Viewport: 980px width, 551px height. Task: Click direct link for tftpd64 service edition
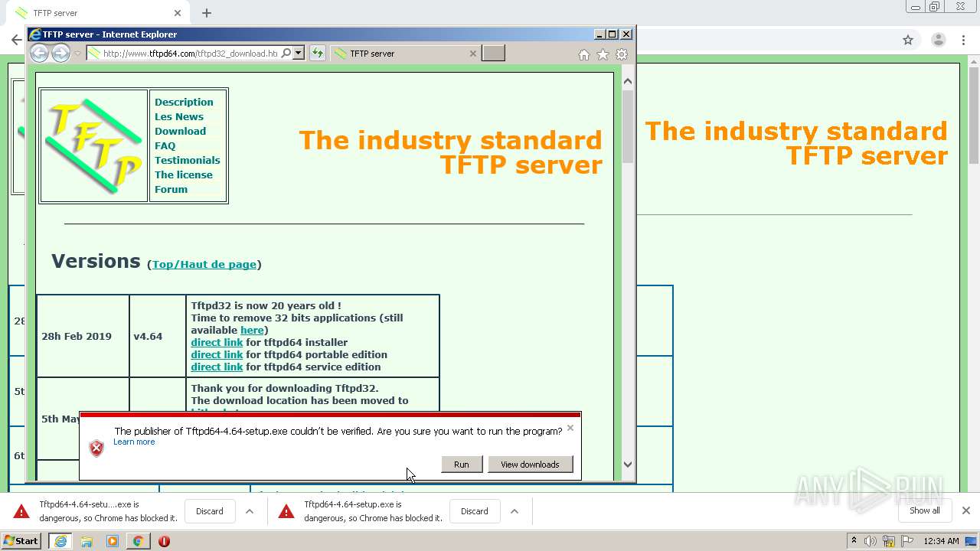coord(217,367)
